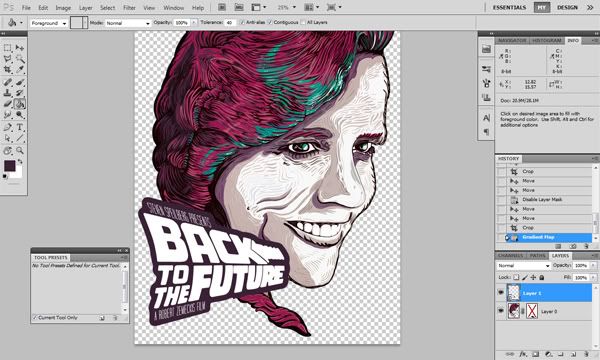The image size is (600, 360).
Task: Open the Character panel from the dock
Action: coord(486,118)
